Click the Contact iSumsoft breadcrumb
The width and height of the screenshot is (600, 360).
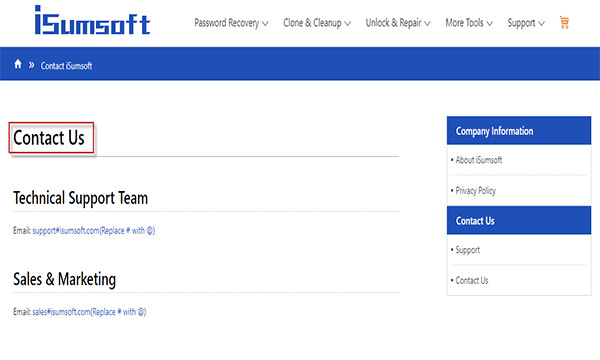click(66, 66)
